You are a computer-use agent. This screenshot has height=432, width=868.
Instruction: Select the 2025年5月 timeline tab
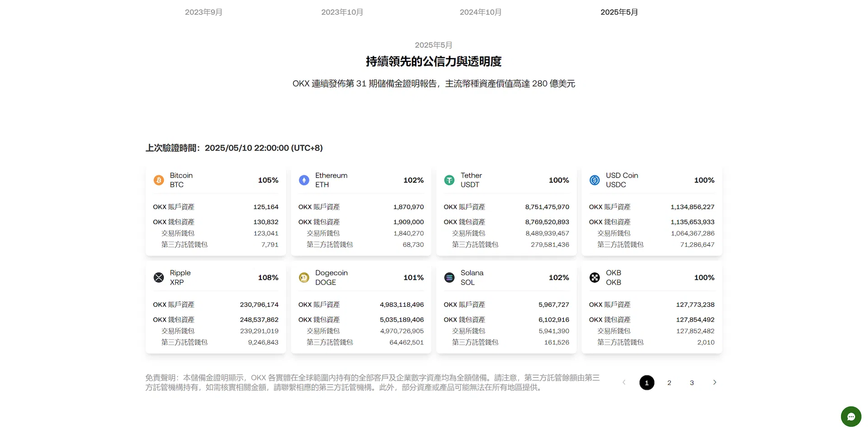(x=619, y=12)
